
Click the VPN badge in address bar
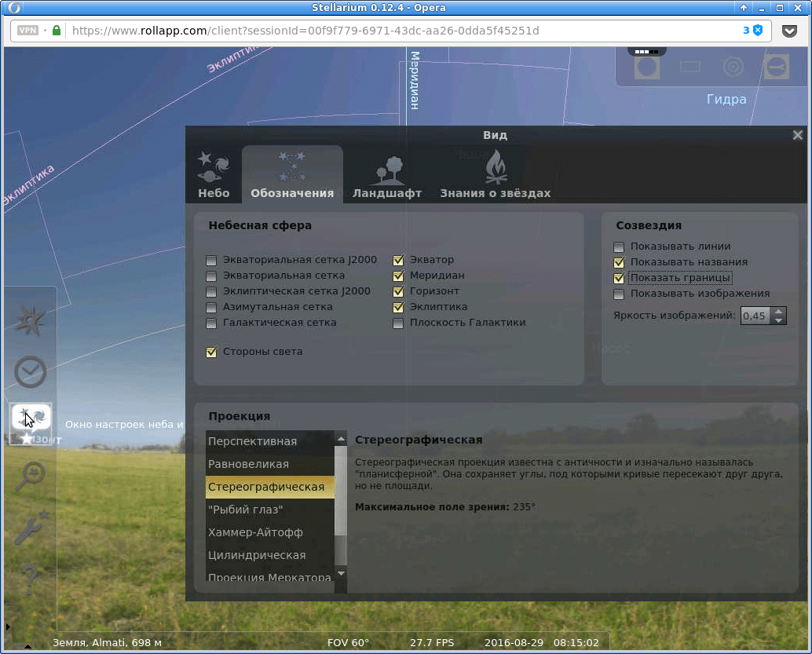tap(28, 31)
